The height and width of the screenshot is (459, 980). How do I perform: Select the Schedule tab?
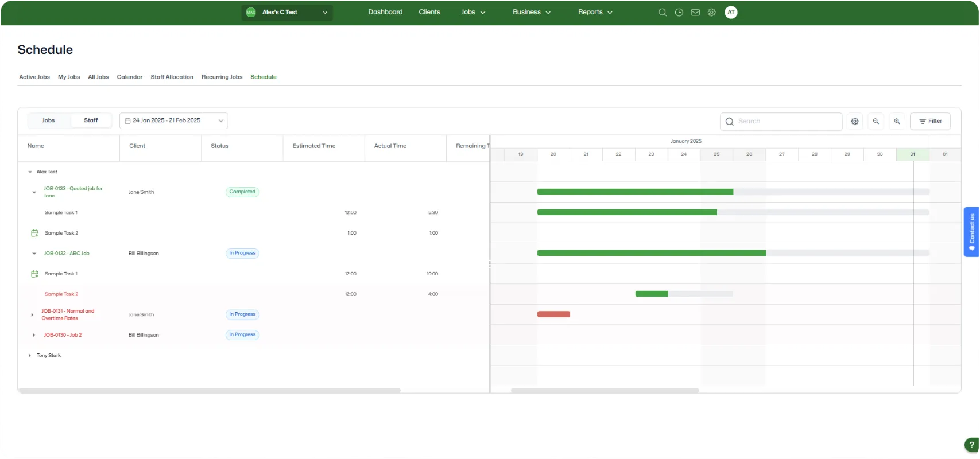[264, 77]
